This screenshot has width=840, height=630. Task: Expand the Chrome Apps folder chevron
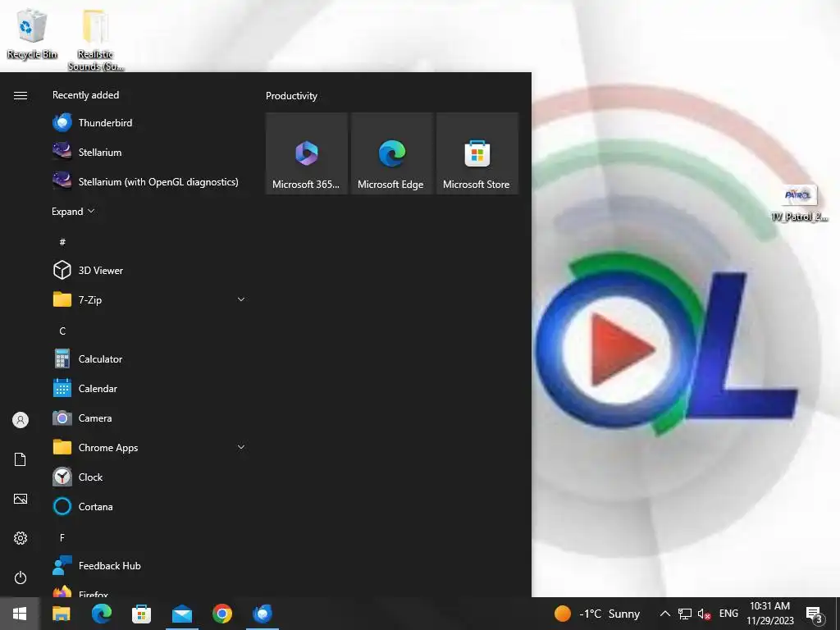tap(241, 447)
